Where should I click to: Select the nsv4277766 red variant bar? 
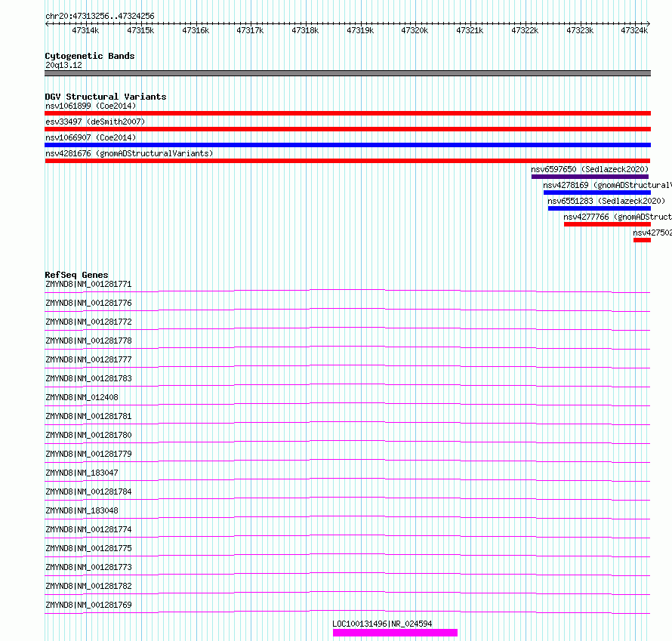tap(607, 224)
